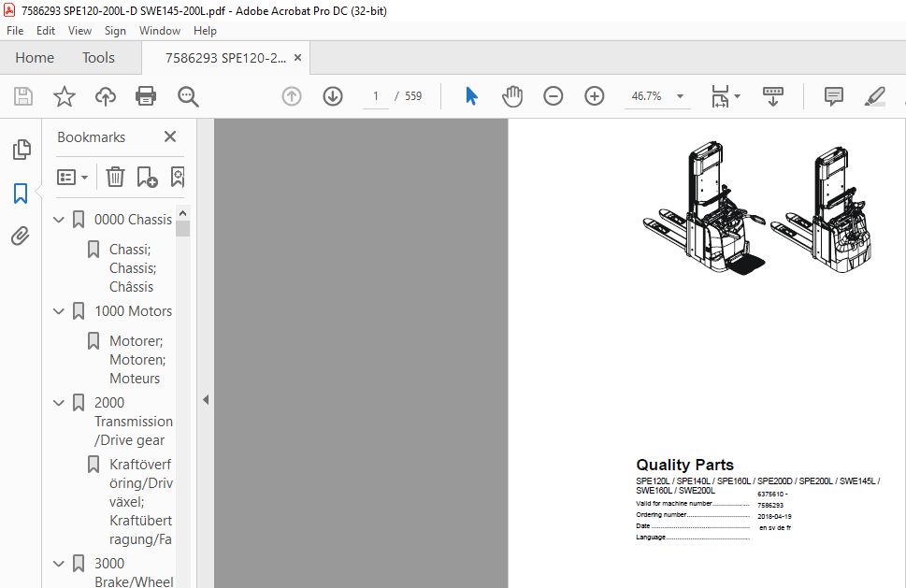Open the Window menu
This screenshot has height=588, width=906.
pos(160,31)
